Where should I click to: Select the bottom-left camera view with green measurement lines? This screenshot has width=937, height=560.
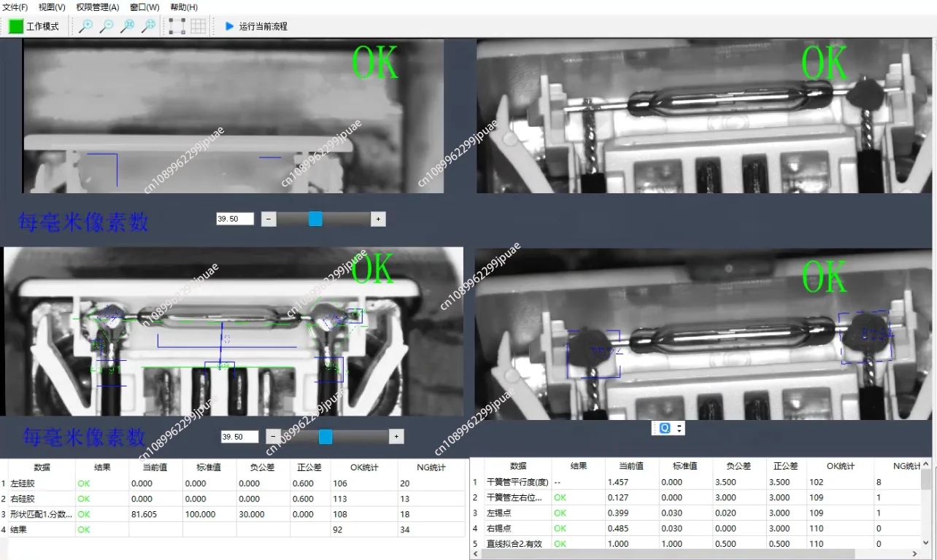coord(234,332)
